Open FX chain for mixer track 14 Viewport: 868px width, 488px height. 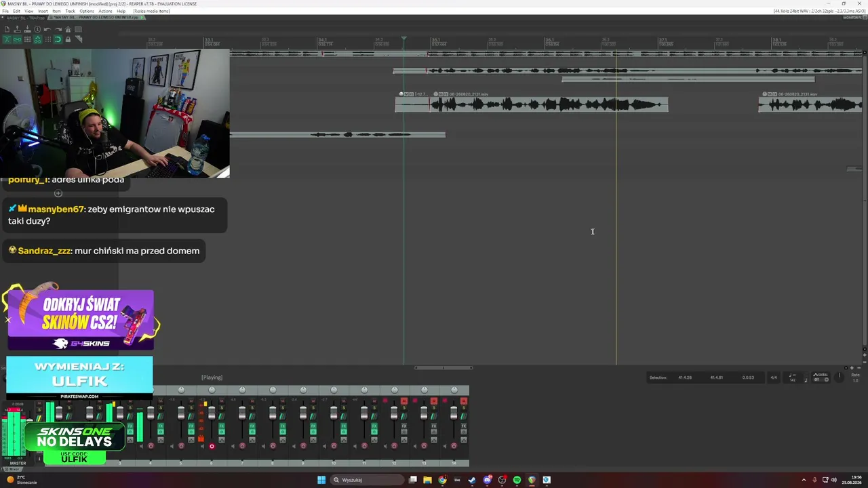(464, 426)
